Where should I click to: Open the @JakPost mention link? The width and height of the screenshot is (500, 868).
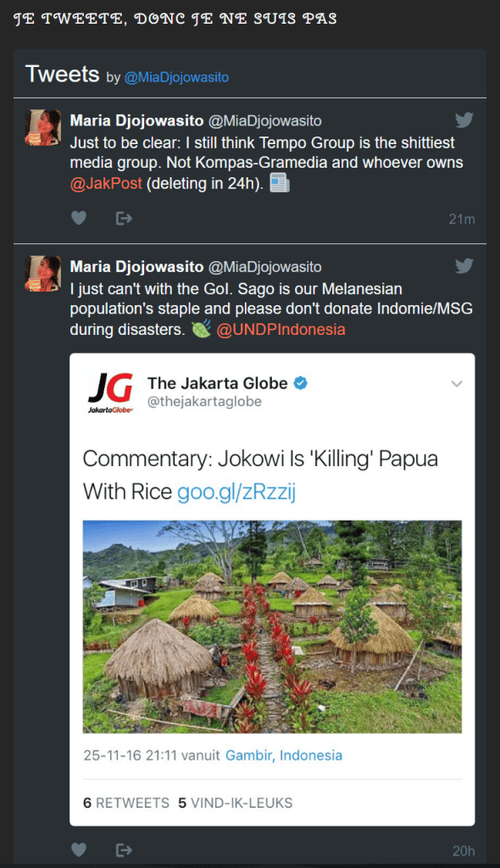tap(106, 183)
